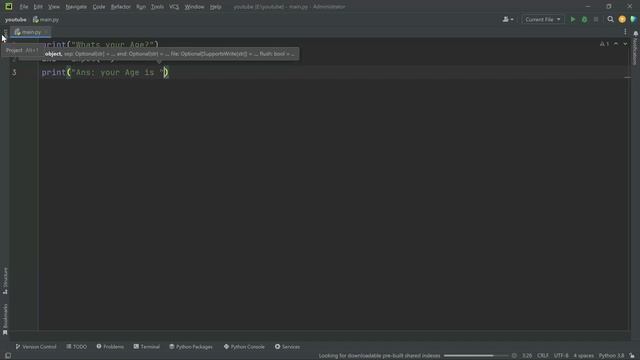Change the UTF-8 file encoding
Viewport: 640px width, 360px height.
[561, 356]
